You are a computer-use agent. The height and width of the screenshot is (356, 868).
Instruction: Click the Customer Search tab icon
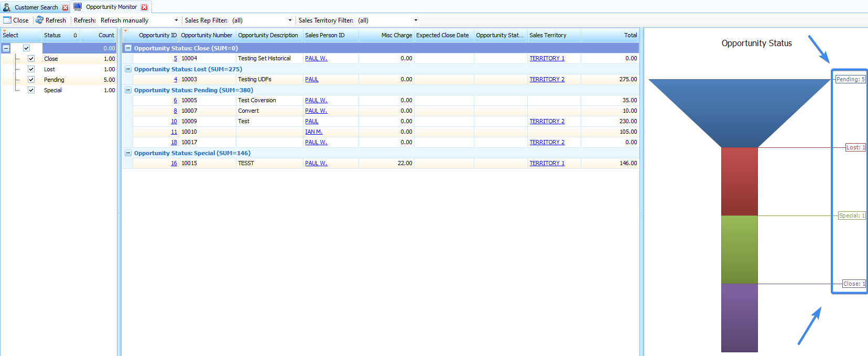pyautogui.click(x=7, y=7)
